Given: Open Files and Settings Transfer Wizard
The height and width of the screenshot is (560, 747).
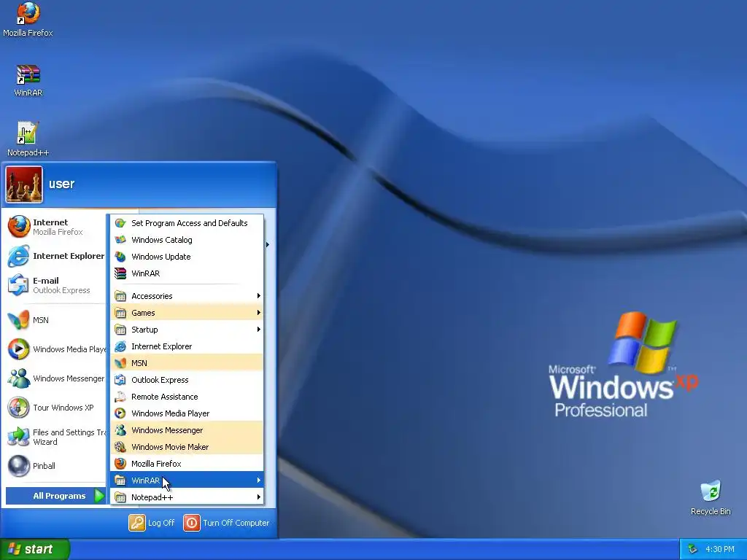Looking at the screenshot, I should coord(55,437).
